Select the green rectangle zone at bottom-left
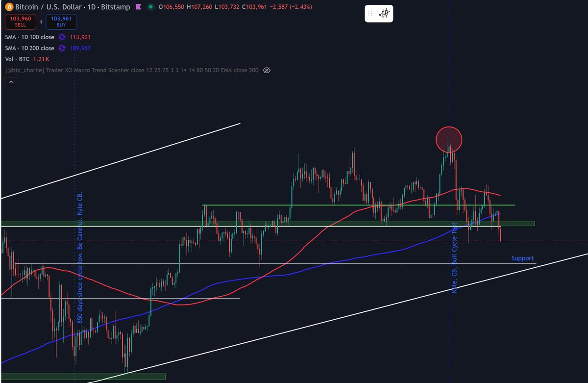This screenshot has height=383, width=588. point(83,377)
